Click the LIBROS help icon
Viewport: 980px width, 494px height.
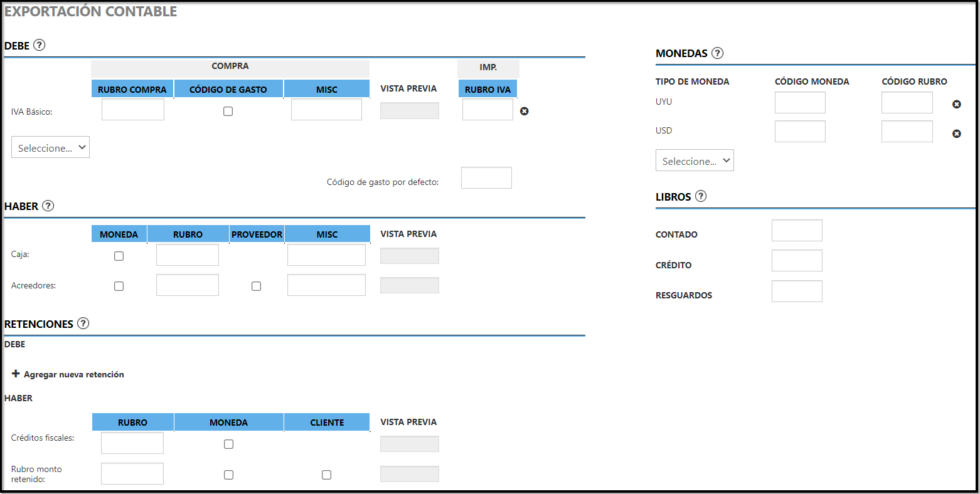click(701, 196)
